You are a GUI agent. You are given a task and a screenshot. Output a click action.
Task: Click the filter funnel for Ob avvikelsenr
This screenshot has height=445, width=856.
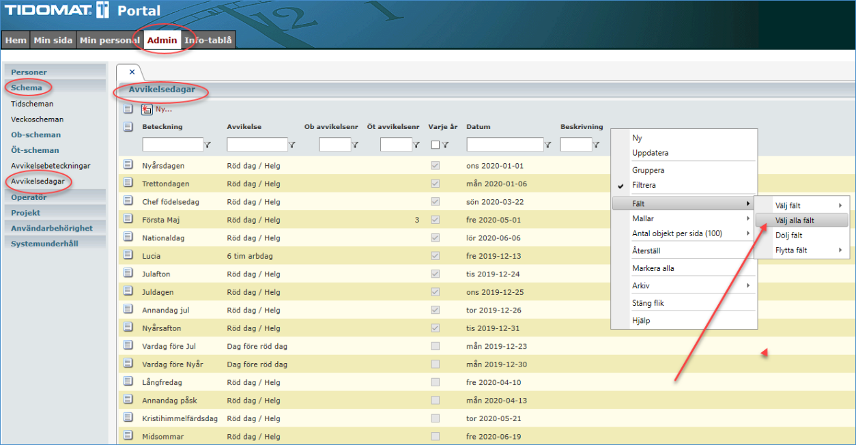click(355, 145)
